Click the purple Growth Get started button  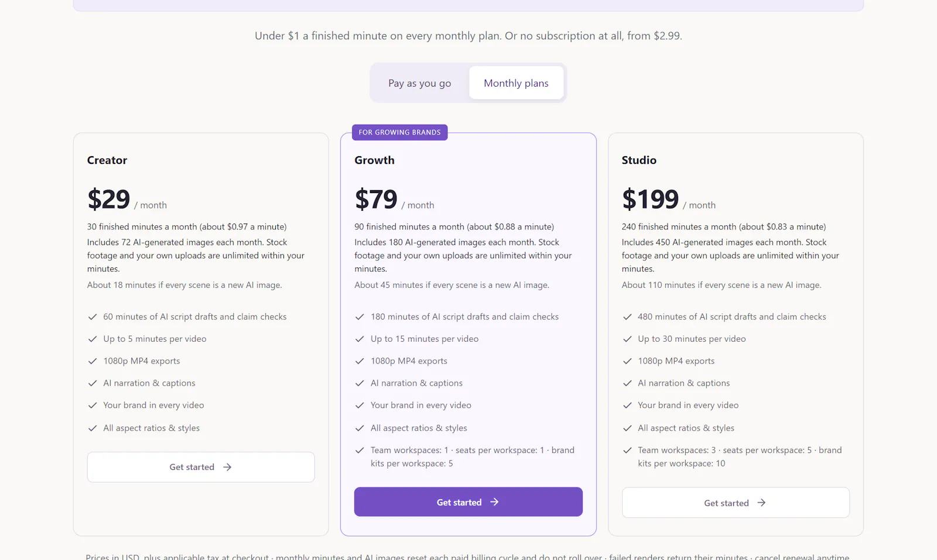[468, 502]
